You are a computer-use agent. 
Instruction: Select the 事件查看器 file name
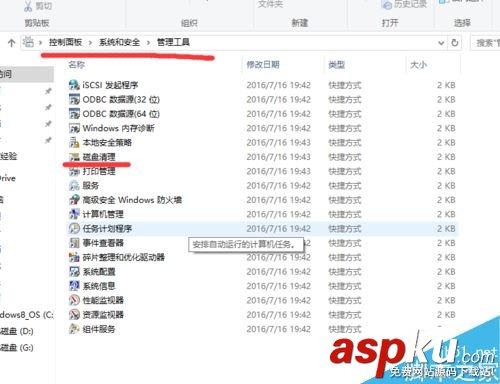tap(103, 243)
